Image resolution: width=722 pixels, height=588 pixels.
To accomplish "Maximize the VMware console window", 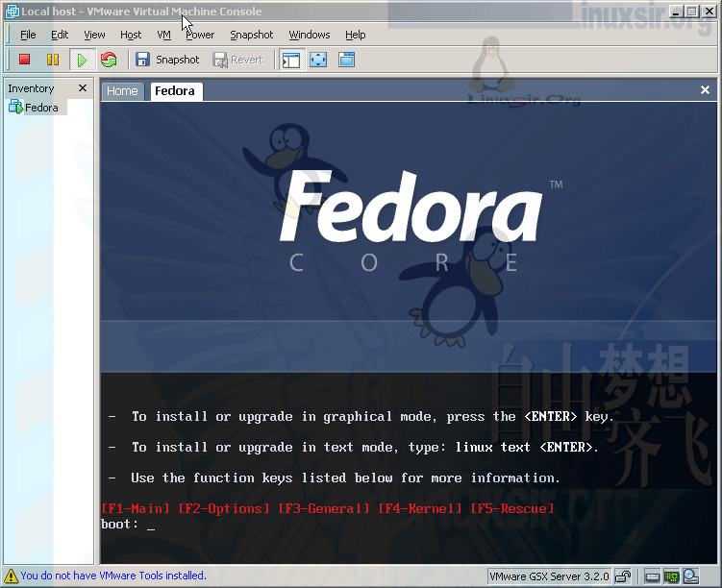I will [691, 12].
